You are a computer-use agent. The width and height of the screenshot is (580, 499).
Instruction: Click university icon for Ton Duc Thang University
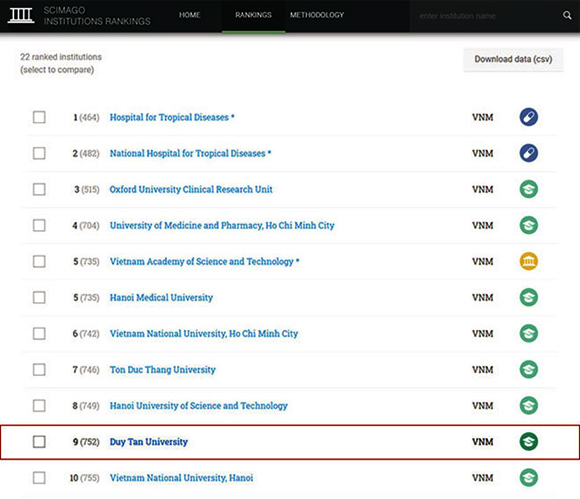point(529,370)
